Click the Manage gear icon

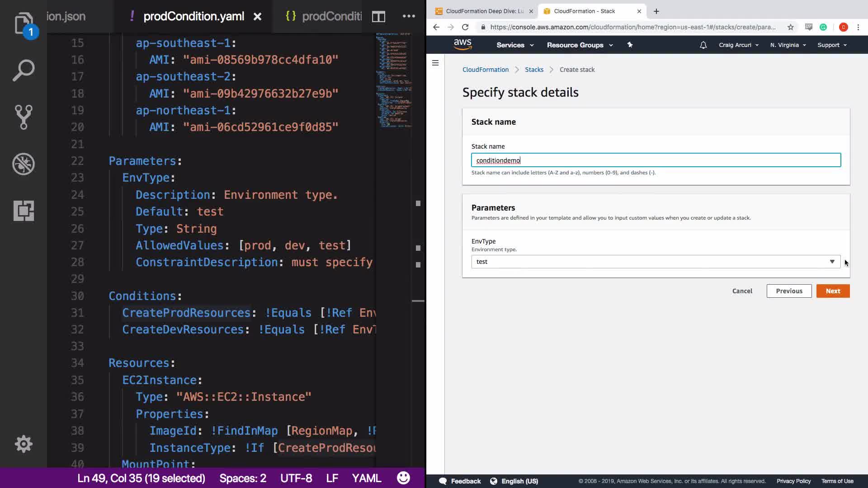(23, 444)
